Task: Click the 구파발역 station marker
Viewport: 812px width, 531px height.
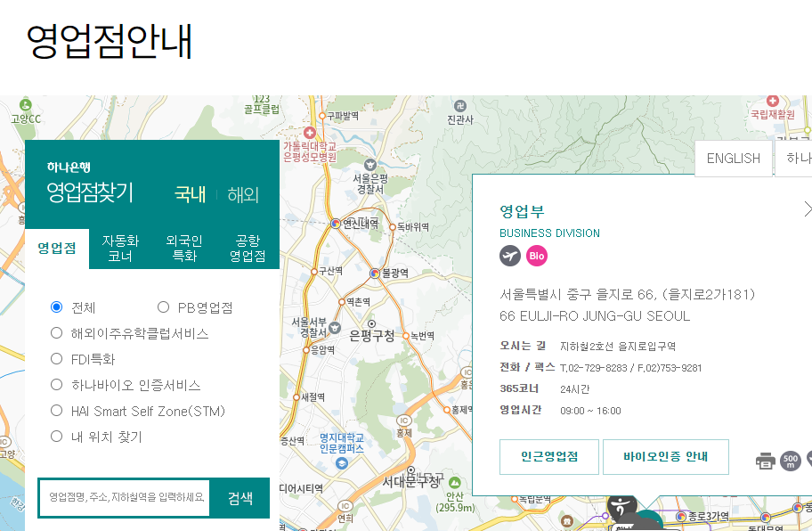Action: coord(322,116)
